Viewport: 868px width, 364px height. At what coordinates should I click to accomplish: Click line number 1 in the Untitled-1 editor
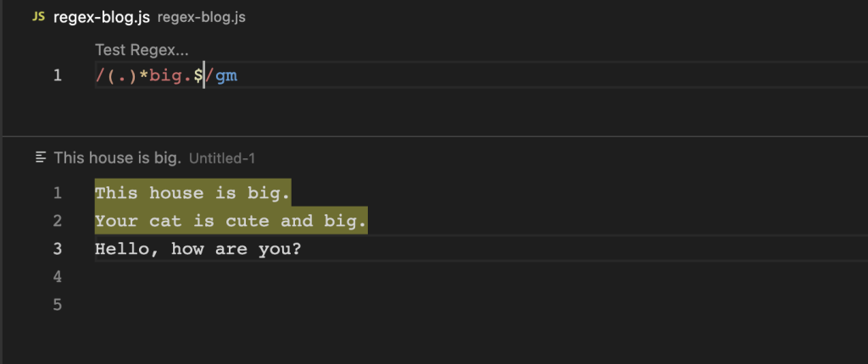[x=57, y=193]
